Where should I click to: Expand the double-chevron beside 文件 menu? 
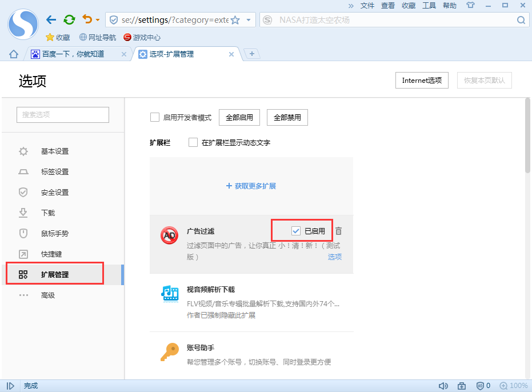(351, 5)
